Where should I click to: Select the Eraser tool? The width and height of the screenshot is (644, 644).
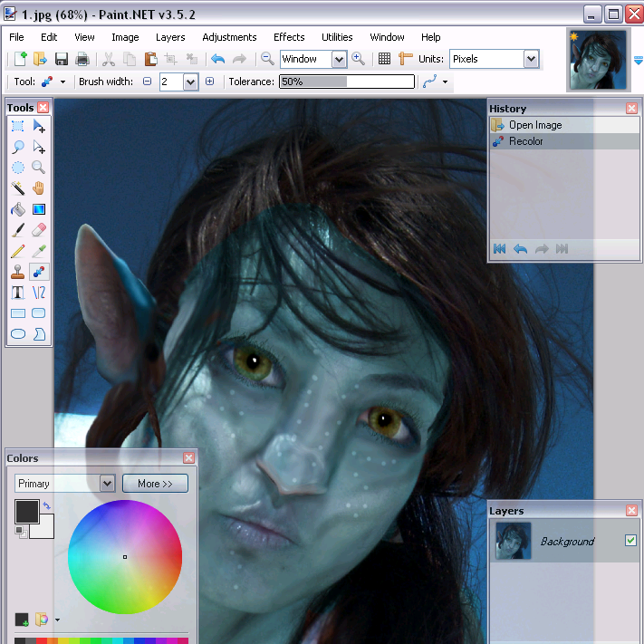point(39,230)
